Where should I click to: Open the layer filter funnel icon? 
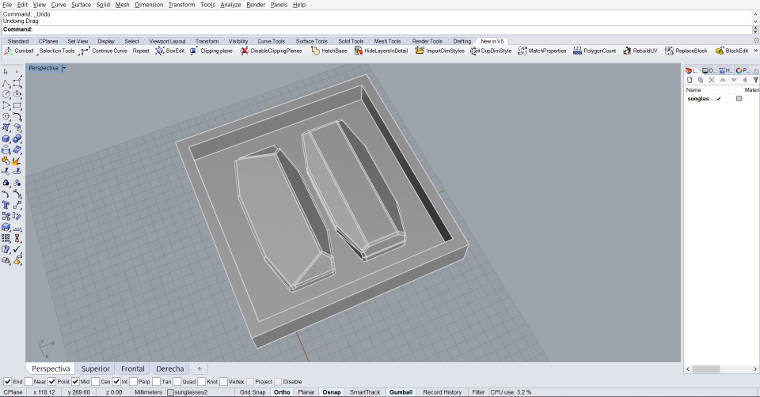pyautogui.click(x=756, y=80)
